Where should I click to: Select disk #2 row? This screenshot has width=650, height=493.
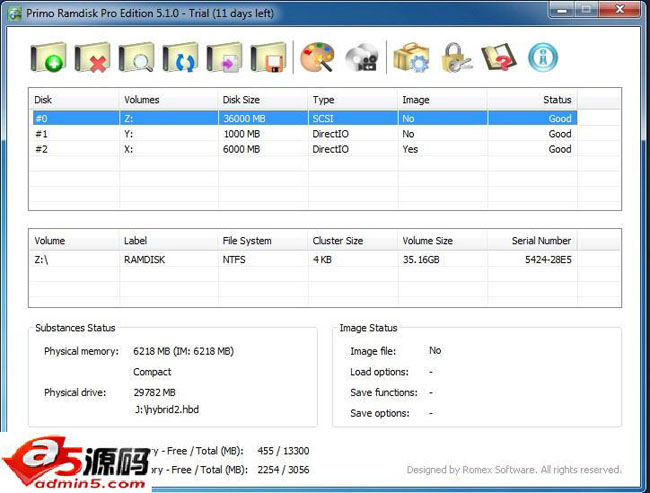(305, 149)
